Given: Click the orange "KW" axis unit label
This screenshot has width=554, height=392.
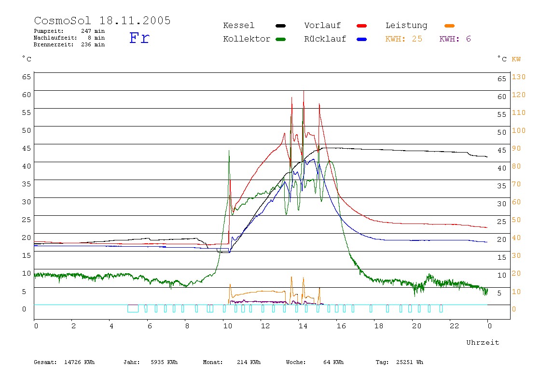Looking at the screenshot, I should click(x=516, y=59).
